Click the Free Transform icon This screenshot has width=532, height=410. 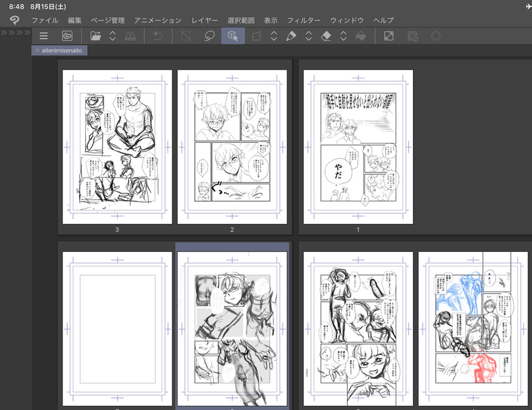257,36
